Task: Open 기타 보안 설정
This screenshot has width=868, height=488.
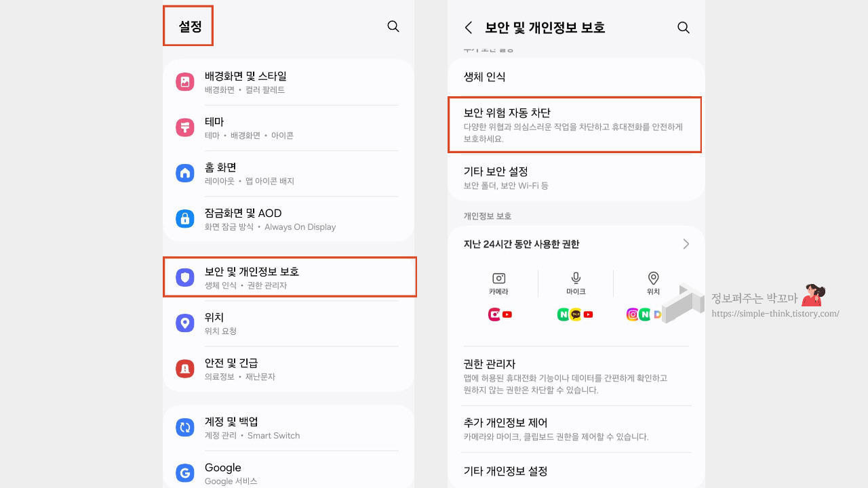Action: tap(576, 177)
